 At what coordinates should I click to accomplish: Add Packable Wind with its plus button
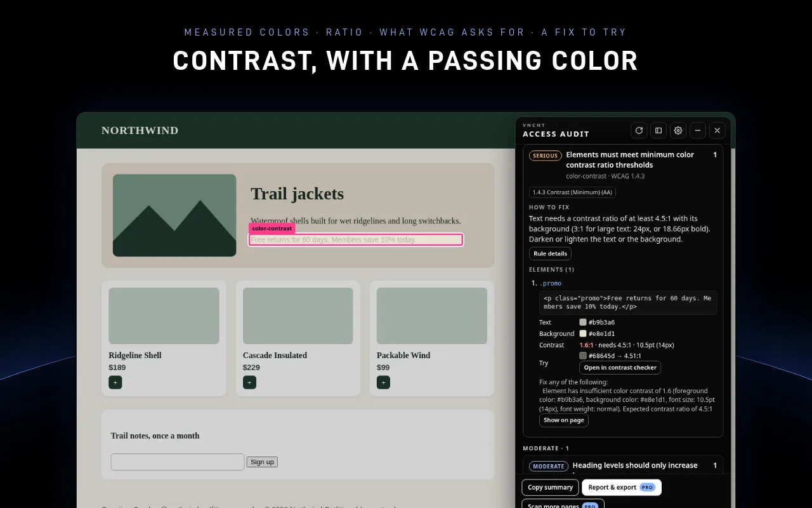point(383,382)
